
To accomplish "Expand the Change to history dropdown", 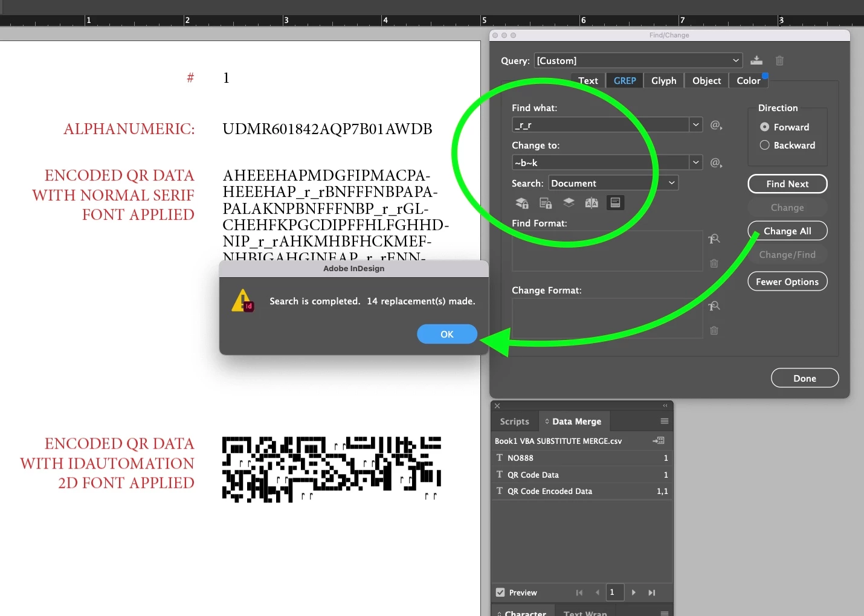I will tap(696, 162).
